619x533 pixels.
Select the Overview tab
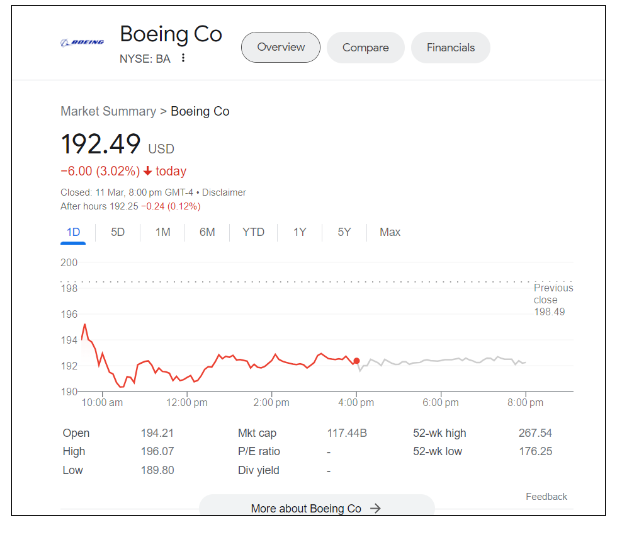280,47
